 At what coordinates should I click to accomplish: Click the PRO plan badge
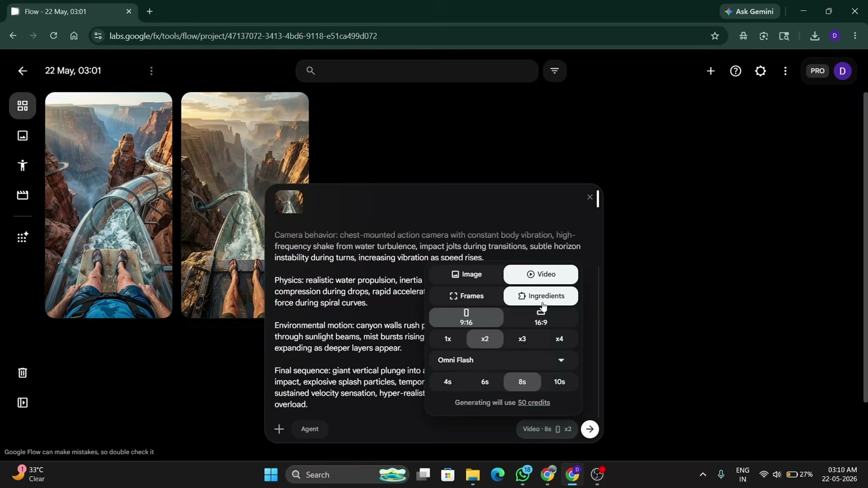tap(817, 71)
